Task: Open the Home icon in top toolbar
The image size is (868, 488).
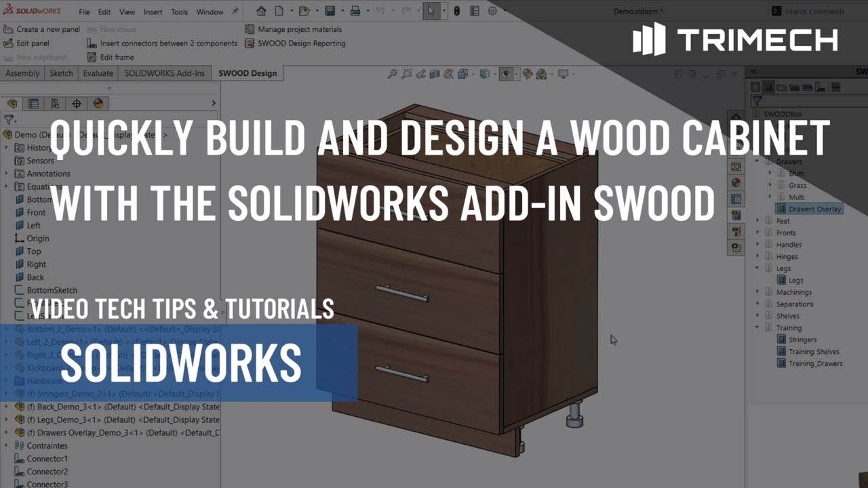Action: tap(261, 11)
